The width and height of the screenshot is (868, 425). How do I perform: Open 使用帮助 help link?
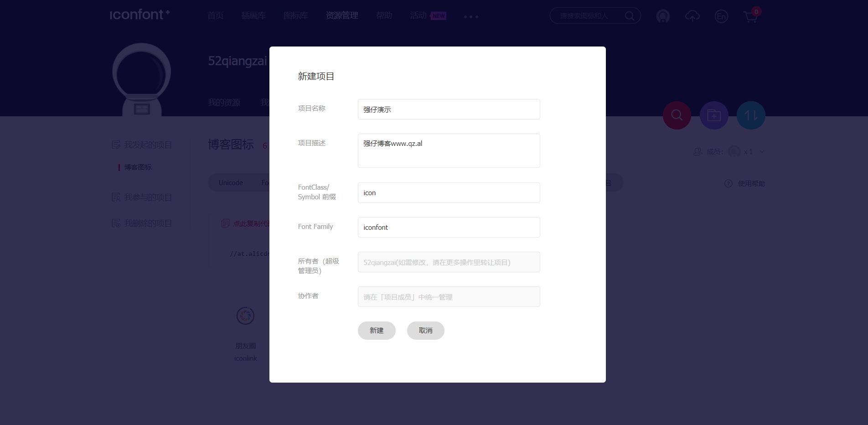(x=751, y=183)
